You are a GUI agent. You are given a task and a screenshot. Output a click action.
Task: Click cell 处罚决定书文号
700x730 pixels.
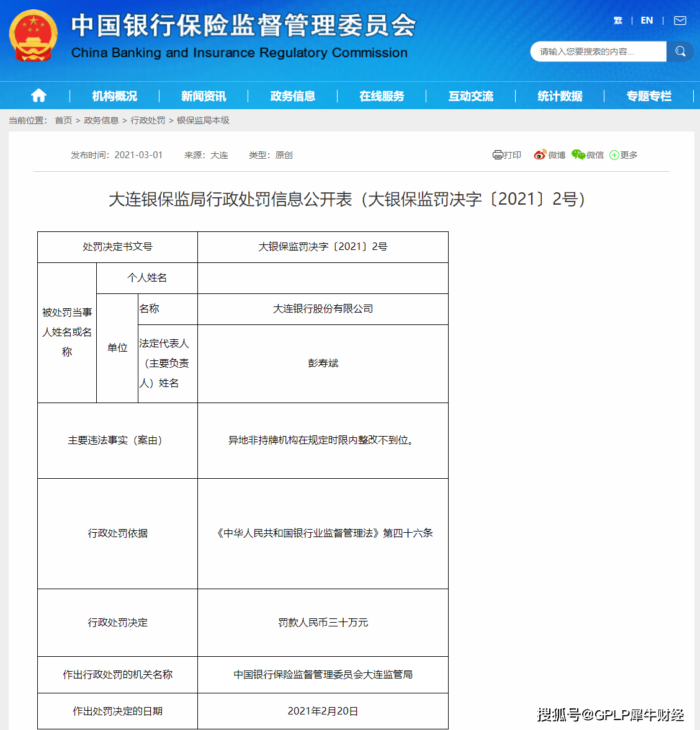[117, 247]
